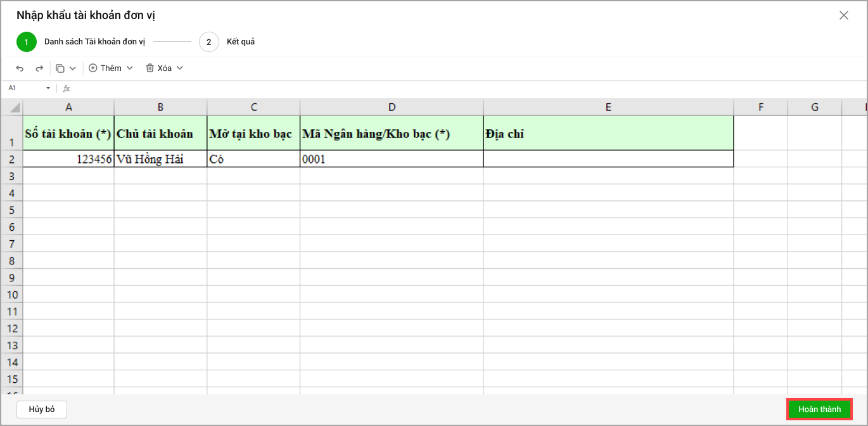Screen dimensions: 868x426
Task: Click the trash icon for Xóa
Action: 150,68
